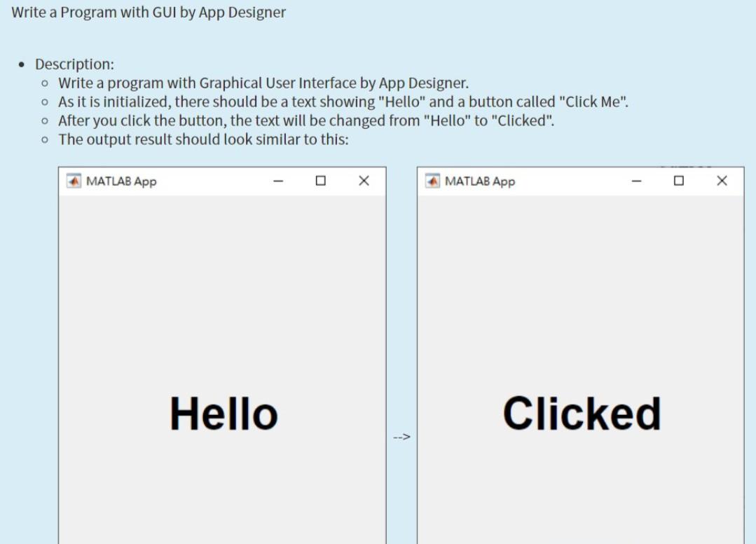The image size is (756, 544).
Task: Maximize the right MATLAB App window
Action: pyautogui.click(x=679, y=181)
